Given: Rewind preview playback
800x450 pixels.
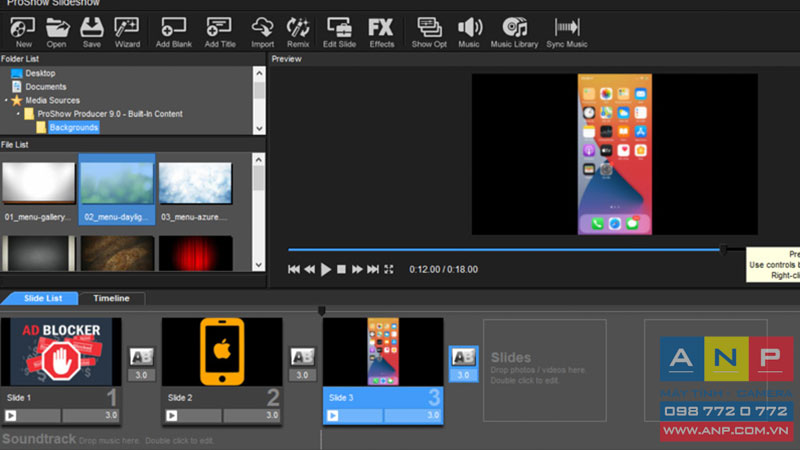Looking at the screenshot, I should pos(309,269).
